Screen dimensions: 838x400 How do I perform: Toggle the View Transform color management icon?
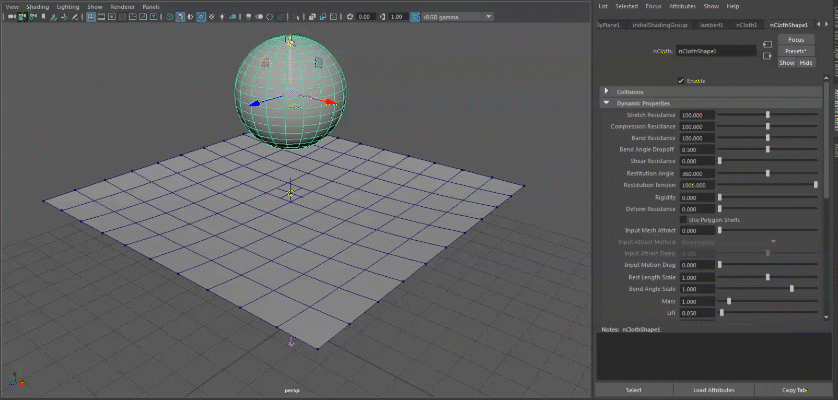[414, 17]
